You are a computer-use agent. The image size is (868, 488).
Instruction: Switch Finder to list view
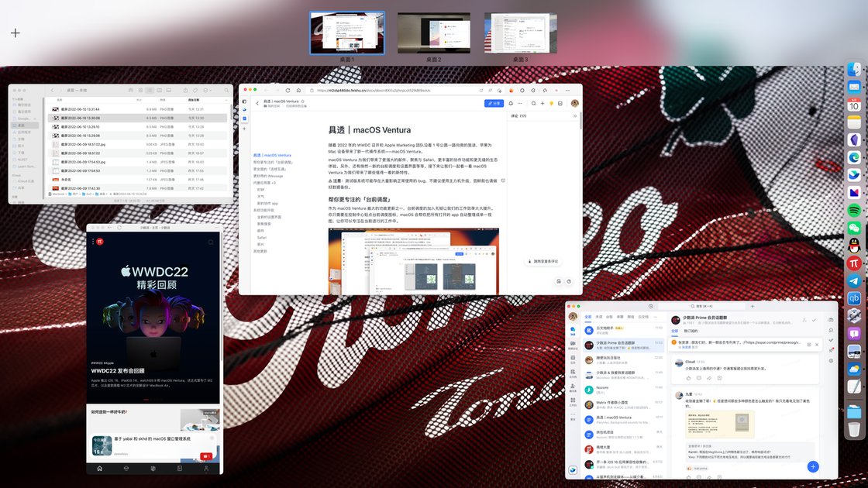click(150, 90)
